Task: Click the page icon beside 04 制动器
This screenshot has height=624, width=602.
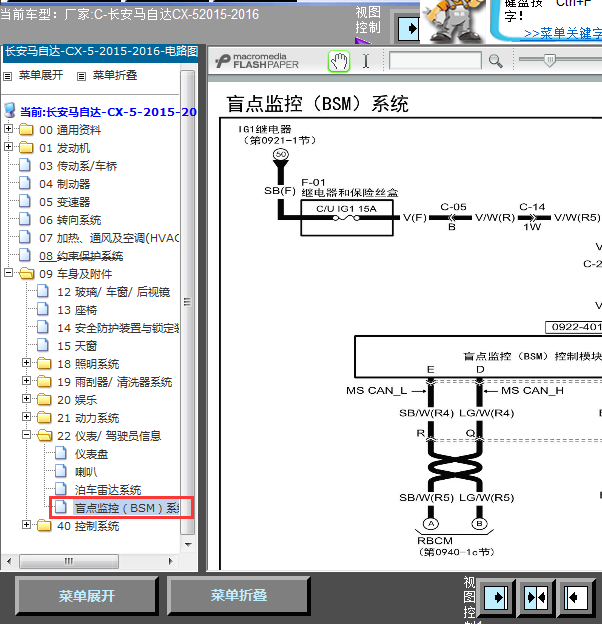Action: (x=25, y=183)
